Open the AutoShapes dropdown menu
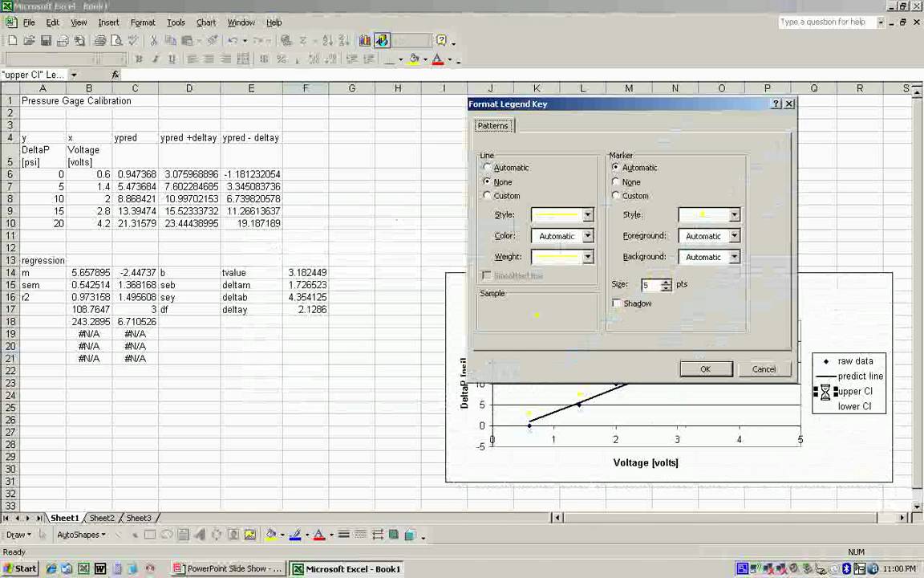The height and width of the screenshot is (578, 924). coord(81,535)
